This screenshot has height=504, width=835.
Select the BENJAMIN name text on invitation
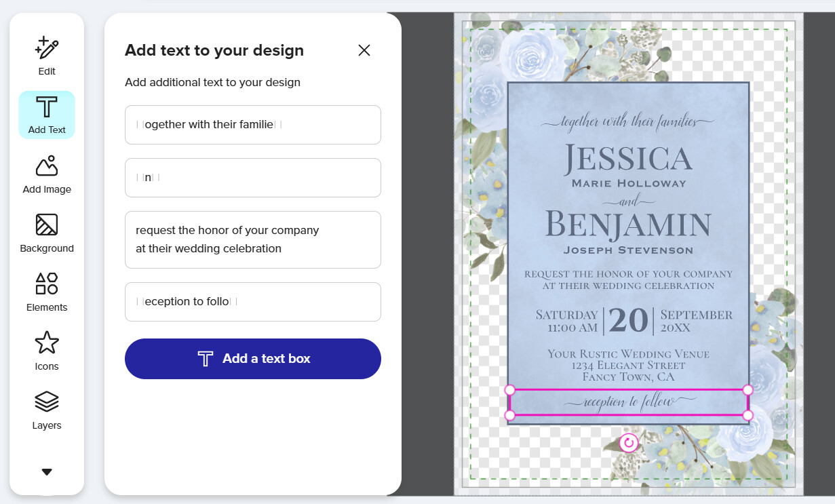pyautogui.click(x=628, y=225)
